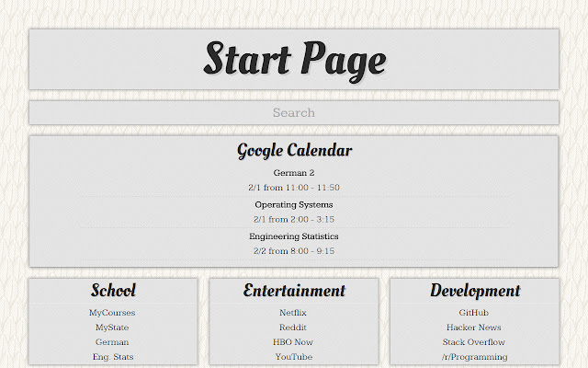Click the Entertainment section heading
Screen dimensions: 588x368
(294, 291)
